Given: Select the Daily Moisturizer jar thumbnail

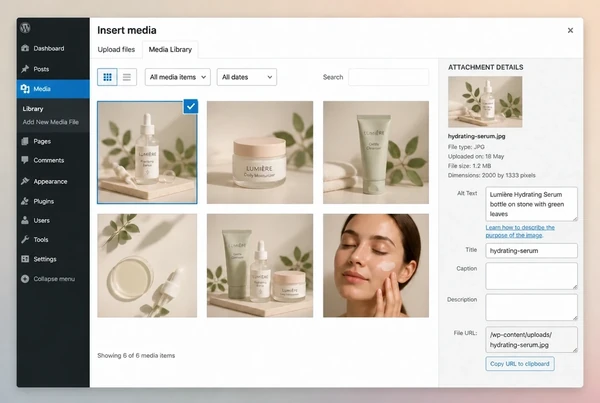Looking at the screenshot, I should pyautogui.click(x=260, y=152).
